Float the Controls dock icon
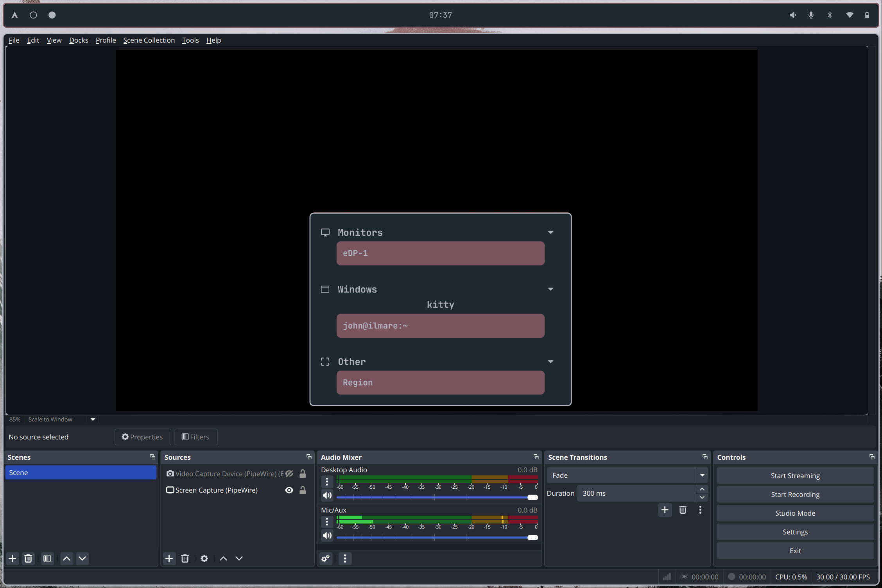 pyautogui.click(x=872, y=457)
